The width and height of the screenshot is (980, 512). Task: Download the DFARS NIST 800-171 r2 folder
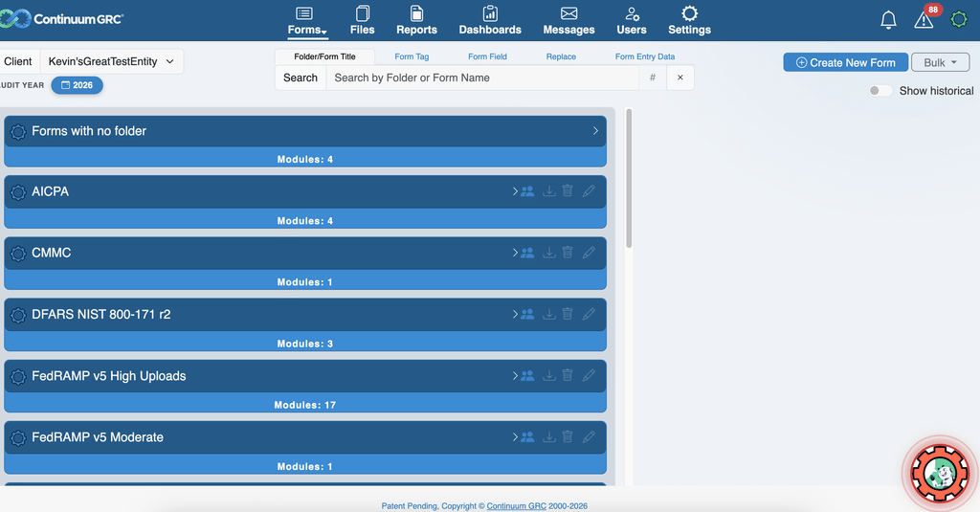click(548, 314)
